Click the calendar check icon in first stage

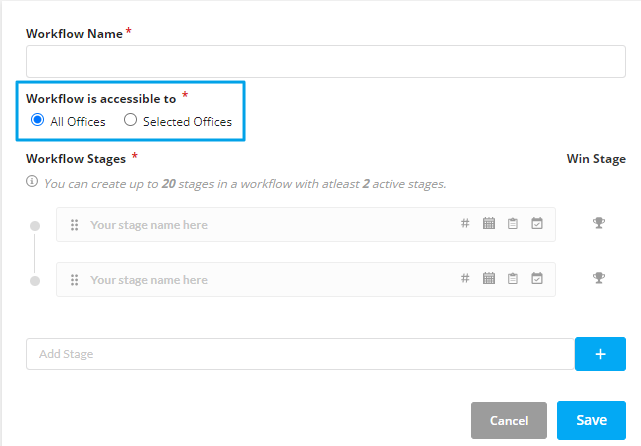(537, 223)
